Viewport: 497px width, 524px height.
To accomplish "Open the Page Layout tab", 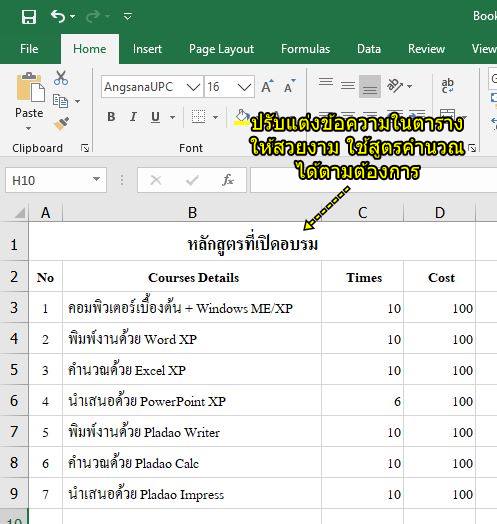I will pos(221,49).
